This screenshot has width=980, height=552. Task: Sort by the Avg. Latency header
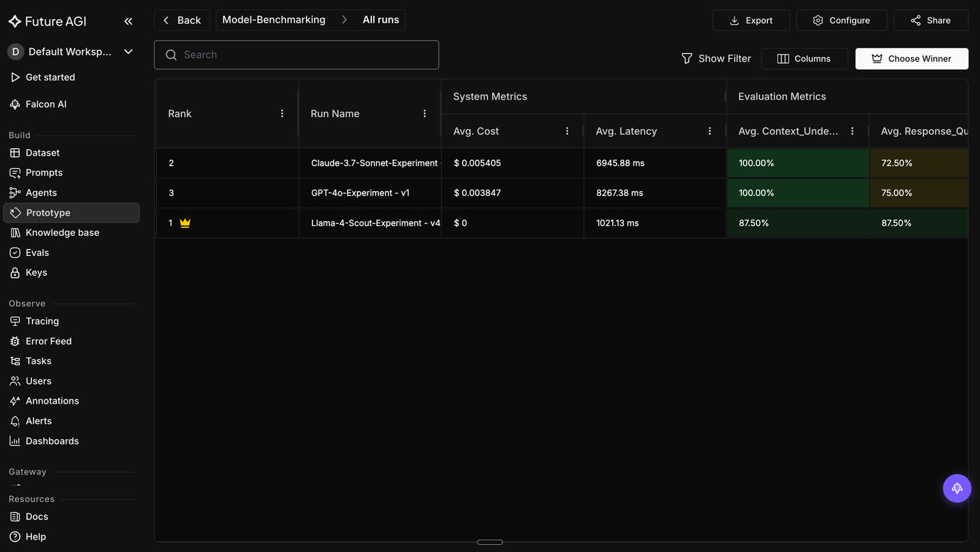point(626,131)
